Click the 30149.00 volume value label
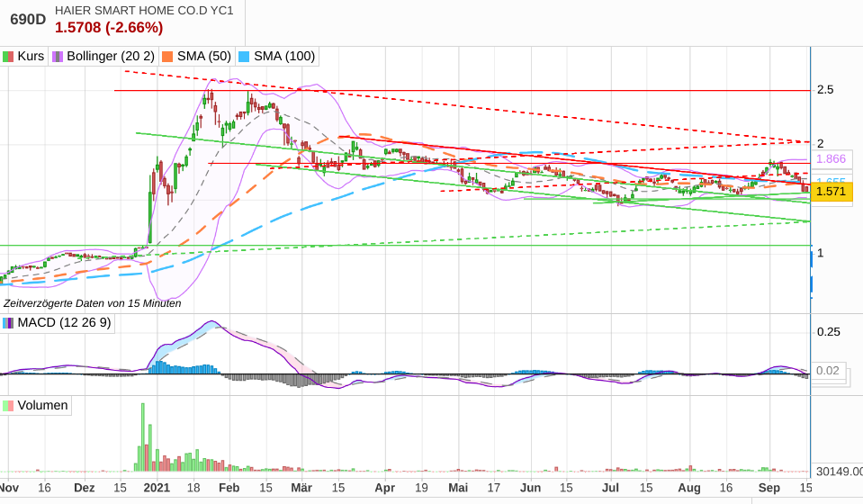863x504 pixels. [x=839, y=472]
